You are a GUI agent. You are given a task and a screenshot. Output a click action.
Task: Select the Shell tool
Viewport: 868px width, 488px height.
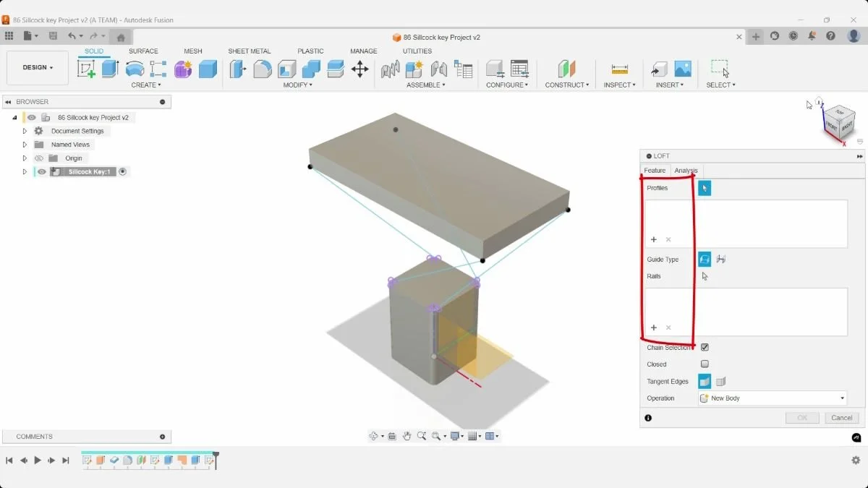[x=287, y=69]
